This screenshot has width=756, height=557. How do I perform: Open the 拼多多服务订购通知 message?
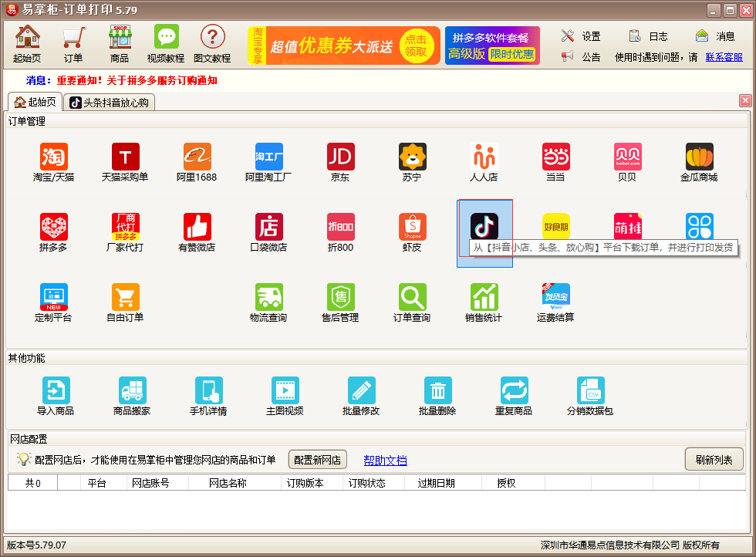click(137, 80)
